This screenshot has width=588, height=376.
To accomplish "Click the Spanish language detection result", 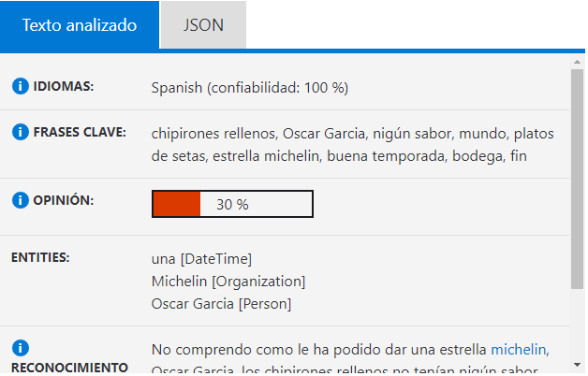I will [x=250, y=88].
